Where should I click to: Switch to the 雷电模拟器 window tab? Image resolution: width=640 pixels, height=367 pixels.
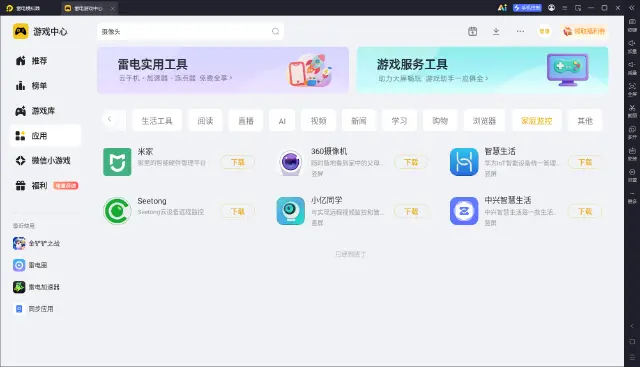pyautogui.click(x=23, y=8)
